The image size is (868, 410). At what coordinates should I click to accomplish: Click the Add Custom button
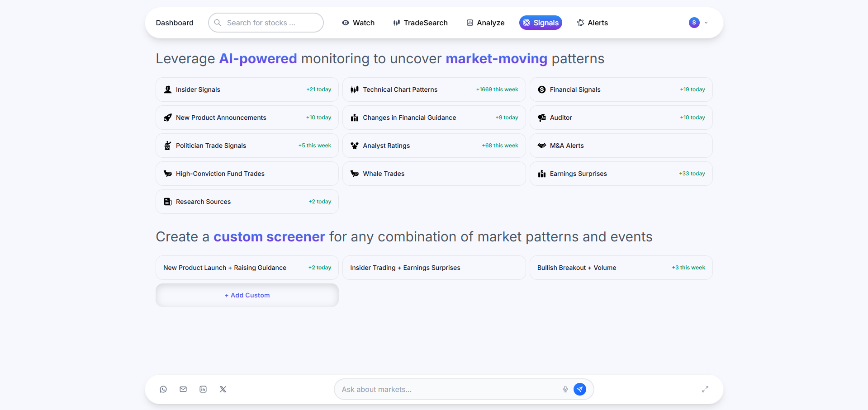(x=247, y=295)
